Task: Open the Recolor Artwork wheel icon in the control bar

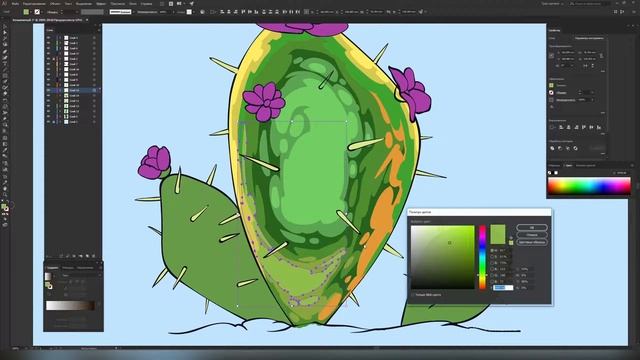Action: coord(202,12)
